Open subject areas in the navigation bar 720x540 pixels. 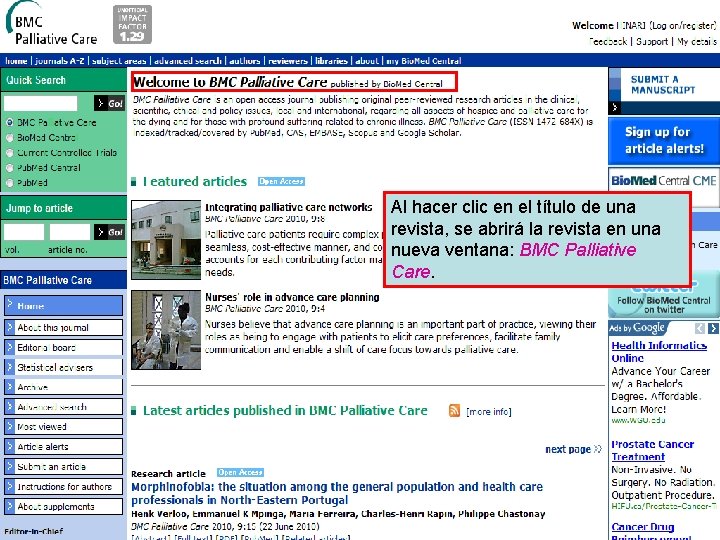119,61
